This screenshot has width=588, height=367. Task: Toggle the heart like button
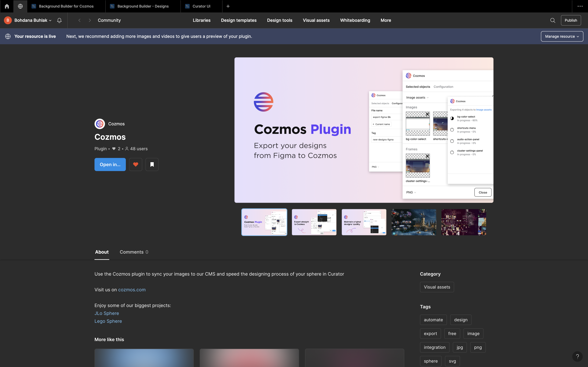tap(136, 164)
